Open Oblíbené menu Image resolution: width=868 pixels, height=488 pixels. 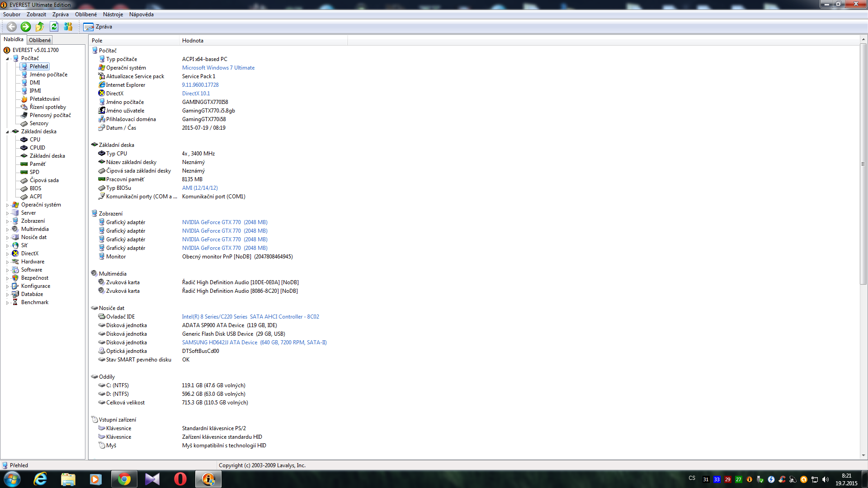click(x=86, y=14)
